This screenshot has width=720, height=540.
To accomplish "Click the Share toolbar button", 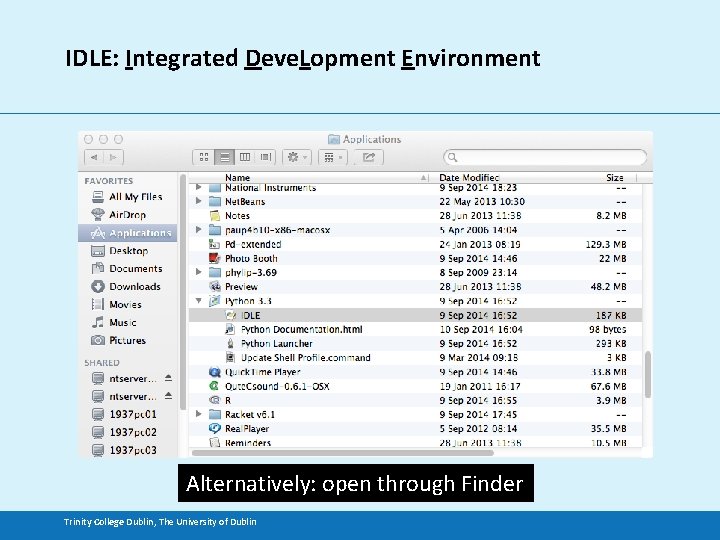I will [x=369, y=158].
